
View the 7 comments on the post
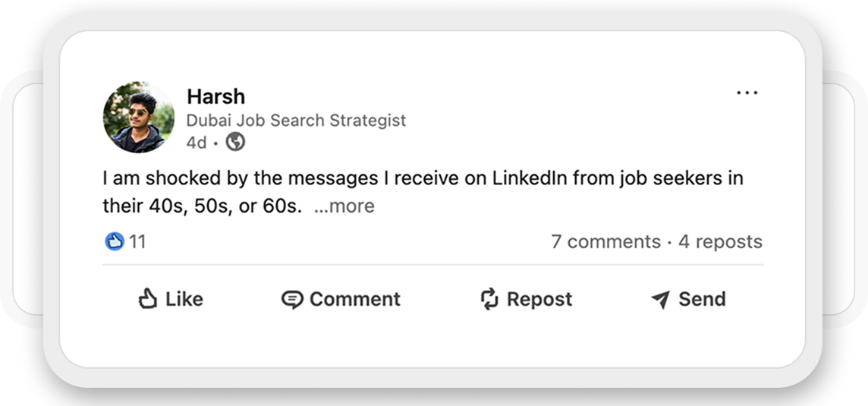pos(605,242)
